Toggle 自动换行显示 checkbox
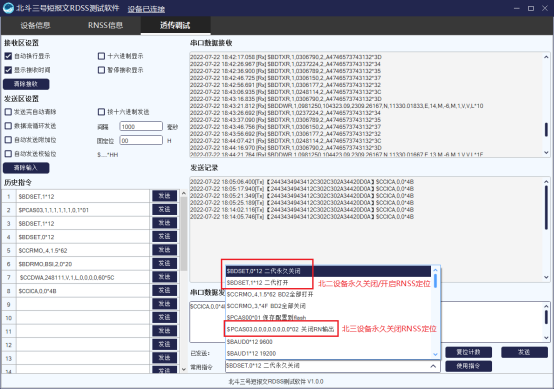Image resolution: width=554 pixels, height=390 pixels. coord(8,56)
